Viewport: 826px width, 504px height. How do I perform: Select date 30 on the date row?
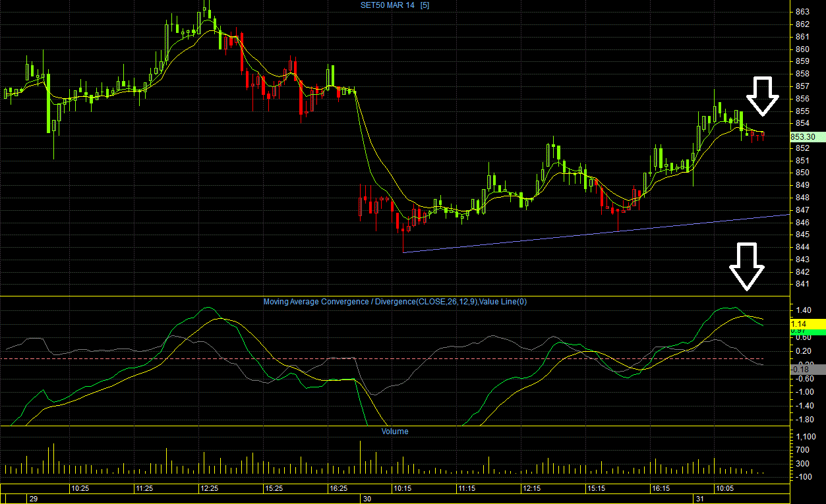[x=367, y=499]
